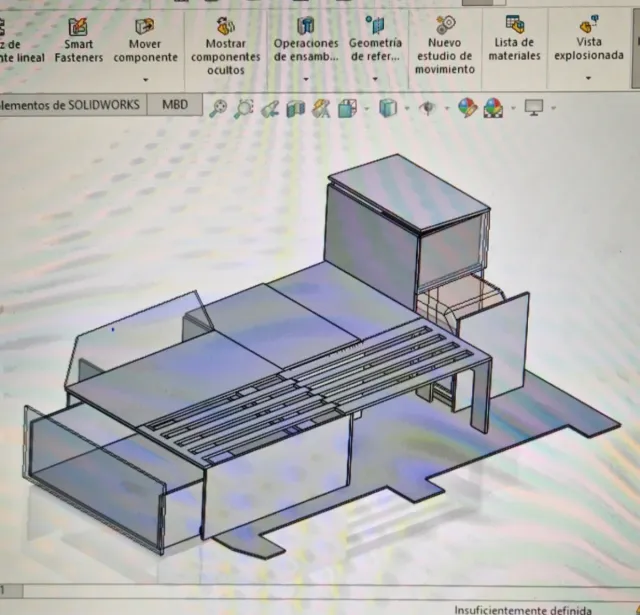Screen dimensions: 640x615
Task: Open the edit appearance color sphere
Action: tap(467, 108)
